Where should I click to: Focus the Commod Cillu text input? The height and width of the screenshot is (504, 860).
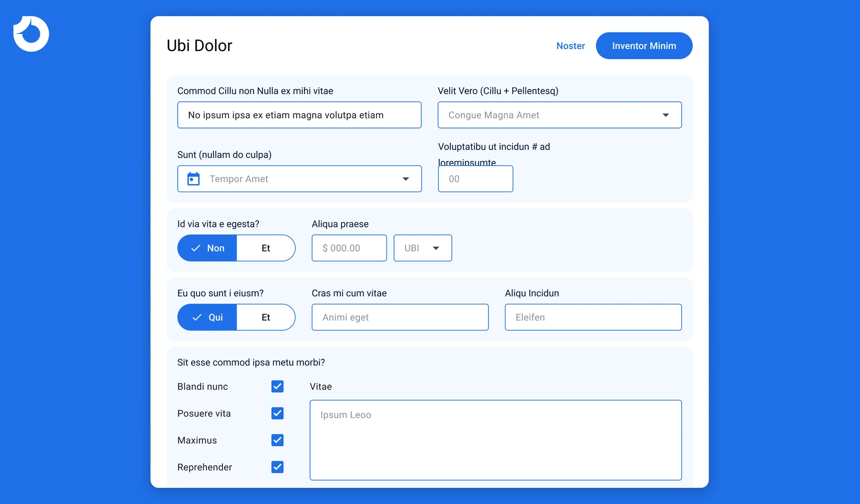(300, 115)
